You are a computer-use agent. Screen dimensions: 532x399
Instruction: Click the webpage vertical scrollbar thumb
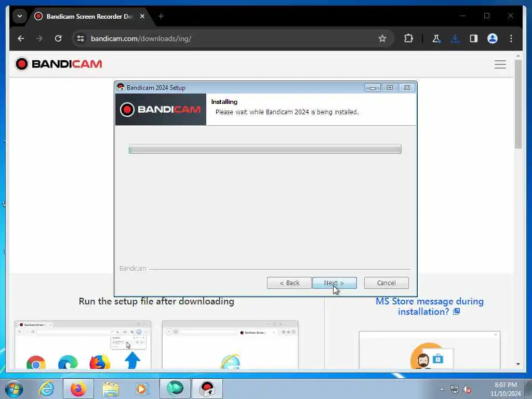pos(518,104)
